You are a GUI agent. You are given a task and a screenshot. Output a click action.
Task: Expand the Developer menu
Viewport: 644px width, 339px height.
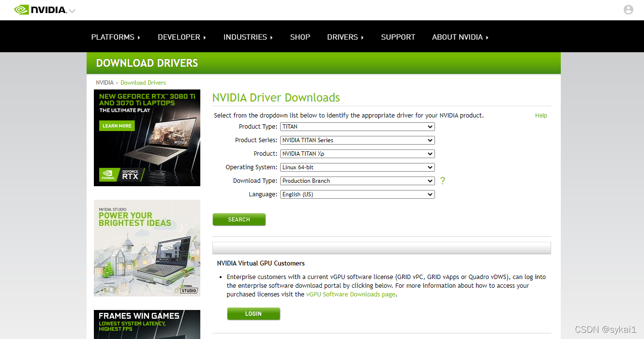click(182, 37)
